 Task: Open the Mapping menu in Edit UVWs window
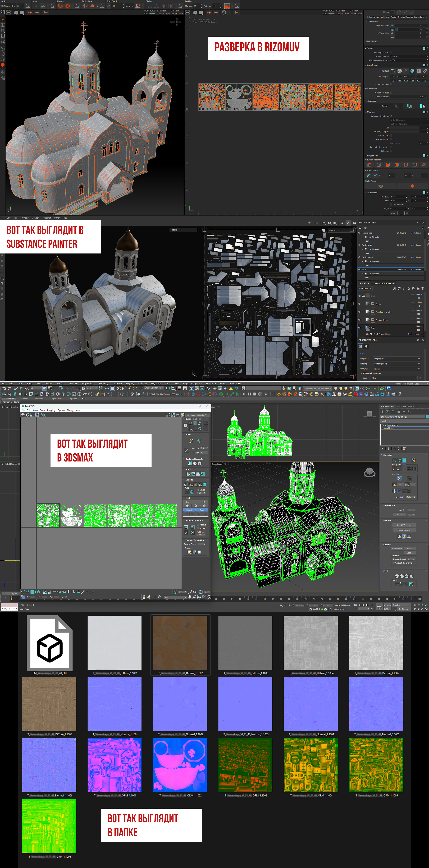(x=51, y=410)
